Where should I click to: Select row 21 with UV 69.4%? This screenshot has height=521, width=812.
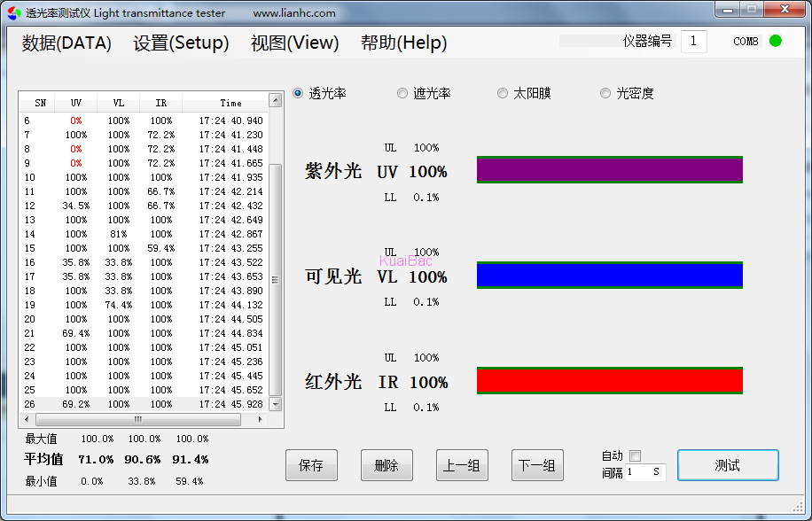pos(144,333)
